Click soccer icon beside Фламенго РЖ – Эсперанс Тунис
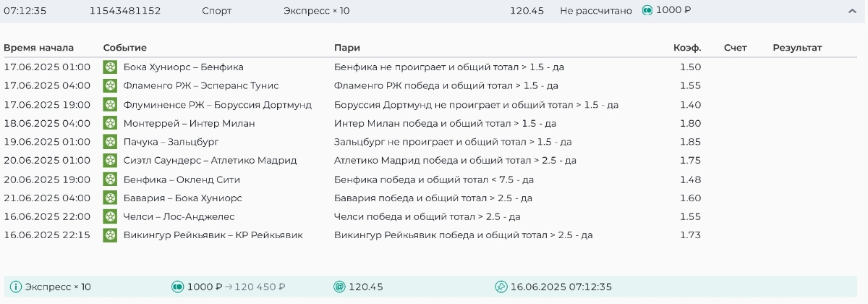 click(110, 85)
